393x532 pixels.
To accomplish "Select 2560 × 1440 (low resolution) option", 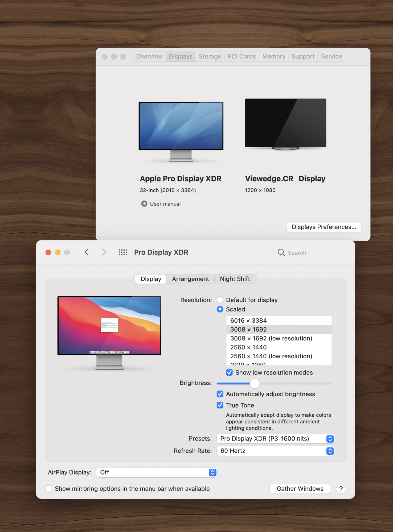I will [279, 356].
